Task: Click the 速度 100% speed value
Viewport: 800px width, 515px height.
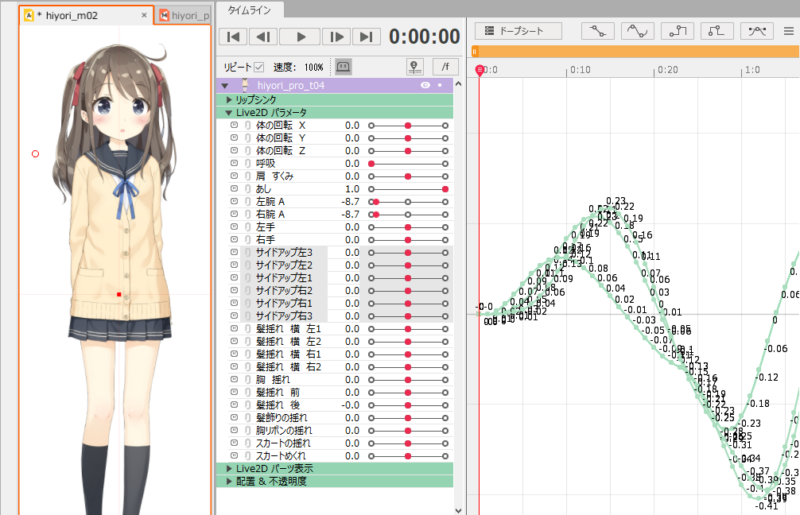Action: coord(314,67)
